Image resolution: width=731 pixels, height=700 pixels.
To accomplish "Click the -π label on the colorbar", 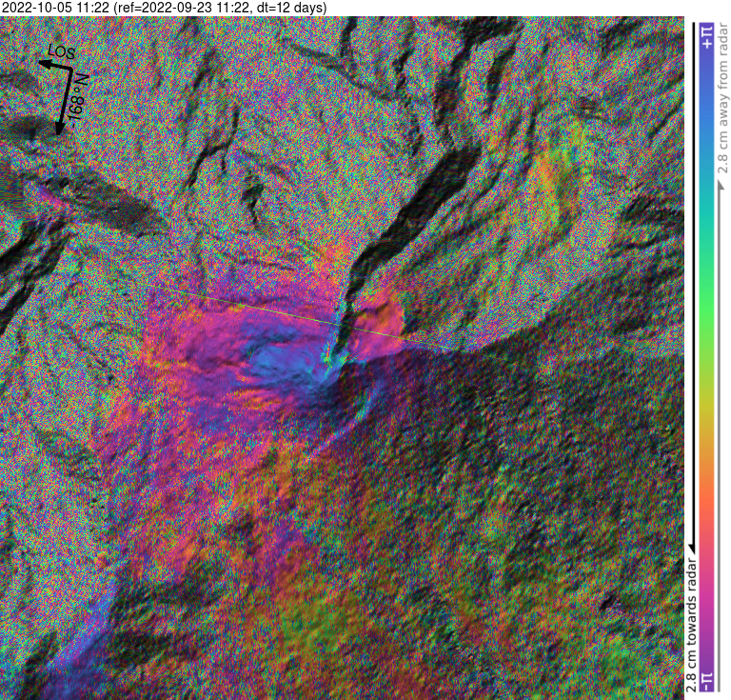I will [x=708, y=682].
